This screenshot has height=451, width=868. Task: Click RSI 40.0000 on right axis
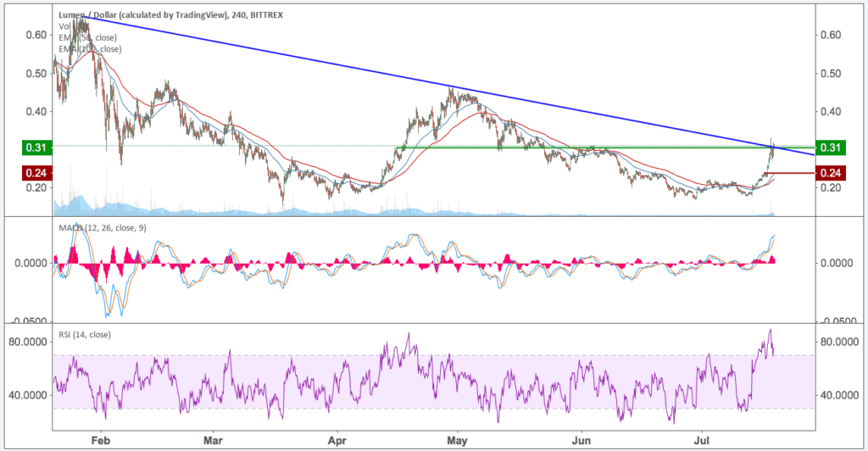(840, 395)
